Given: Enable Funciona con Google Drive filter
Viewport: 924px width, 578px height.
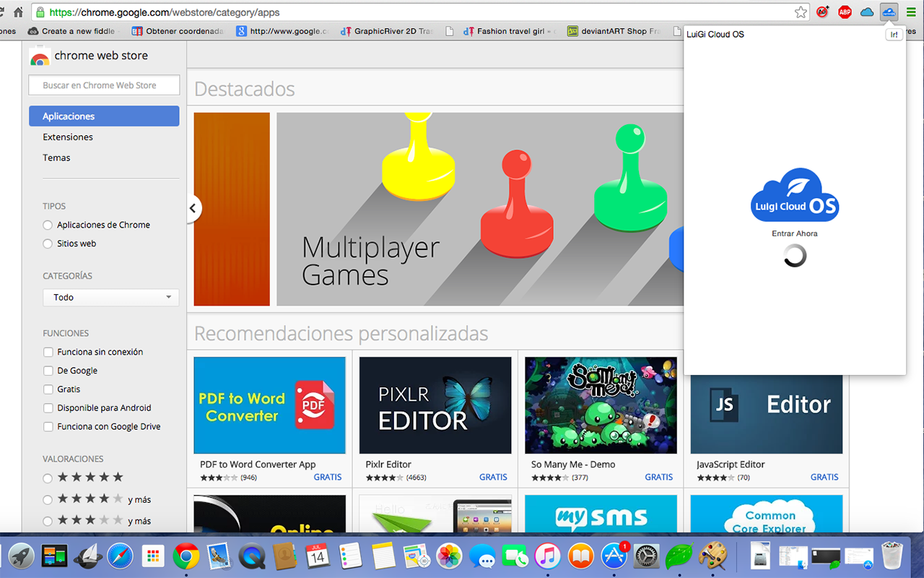Looking at the screenshot, I should point(48,427).
